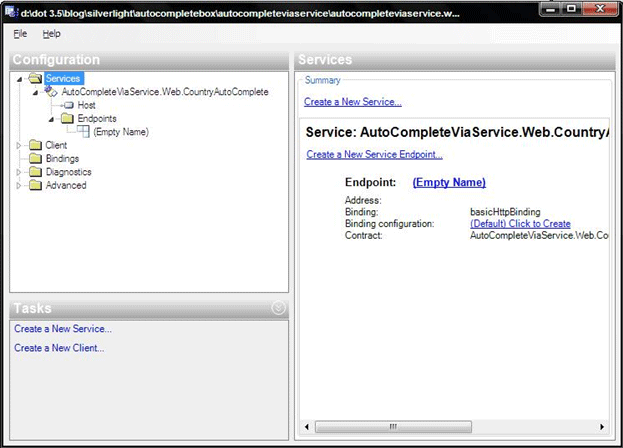Viewport: 623px width, 448px height.
Task: Open the Help menu
Action: [51, 34]
